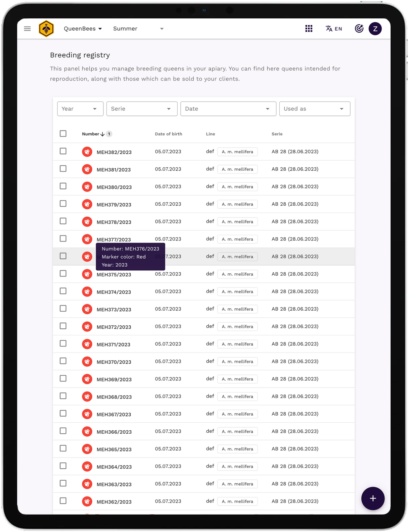Select the MEH365/2023 row checkbox

pos(63,448)
